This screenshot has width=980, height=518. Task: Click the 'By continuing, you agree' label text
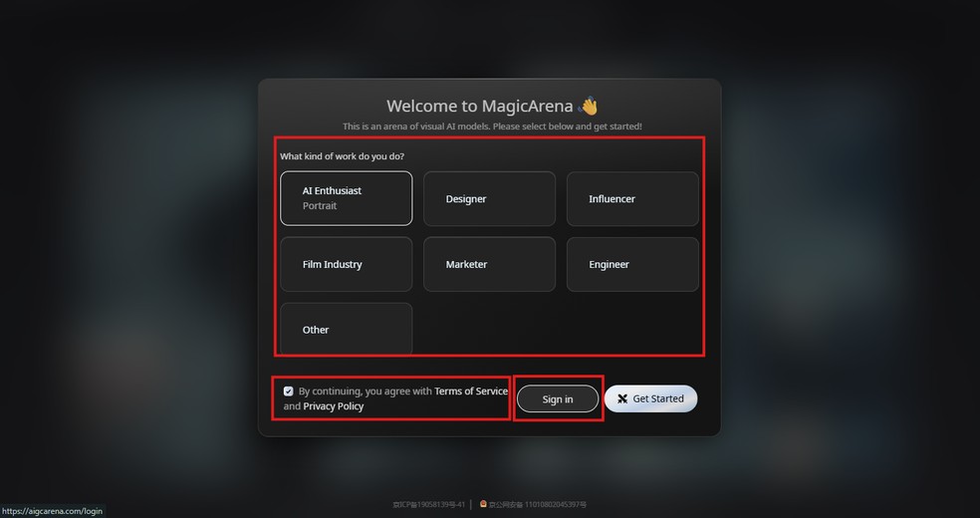click(x=365, y=391)
